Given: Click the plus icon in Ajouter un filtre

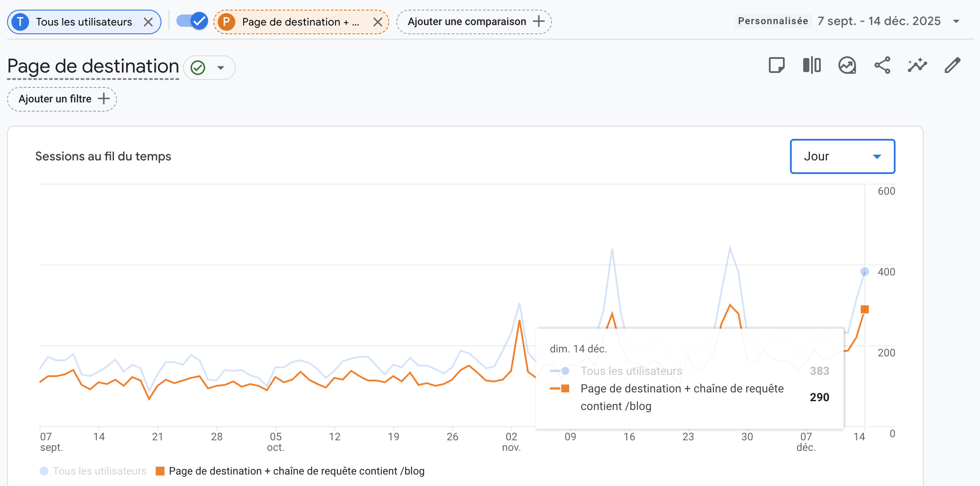Looking at the screenshot, I should (104, 98).
